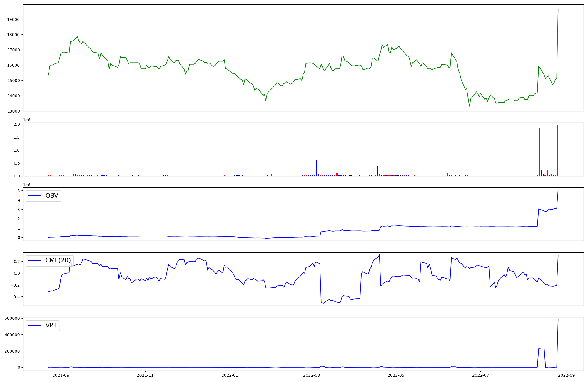
Task: Click the 19000 price axis label
Action: 14,19
